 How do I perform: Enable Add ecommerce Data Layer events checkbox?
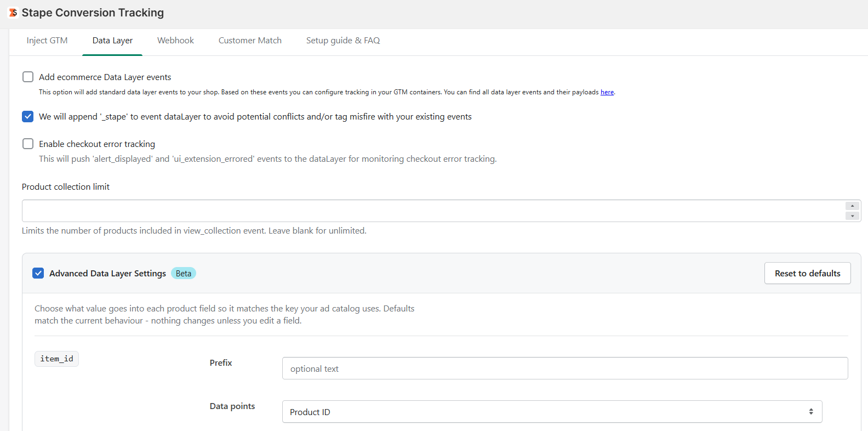[x=28, y=77]
